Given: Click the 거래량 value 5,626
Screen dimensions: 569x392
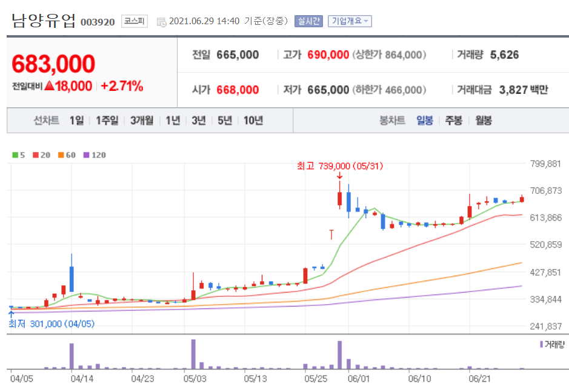Looking at the screenshot, I should pyautogui.click(x=504, y=55).
